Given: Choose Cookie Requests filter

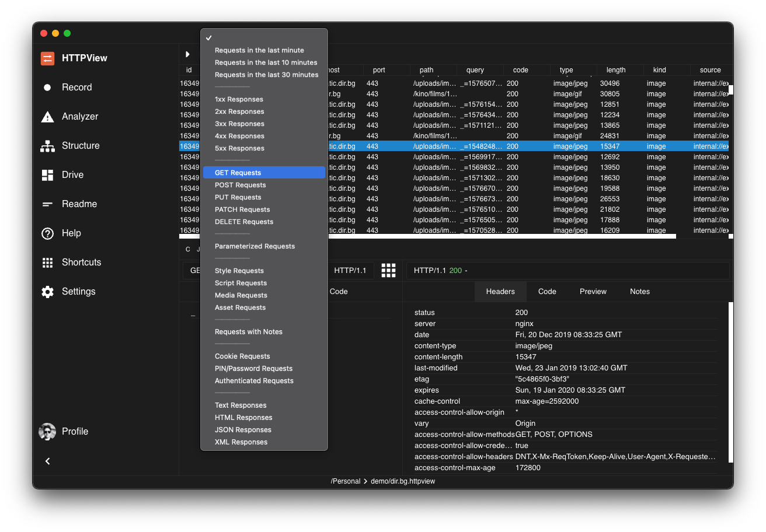Looking at the screenshot, I should point(264,356).
